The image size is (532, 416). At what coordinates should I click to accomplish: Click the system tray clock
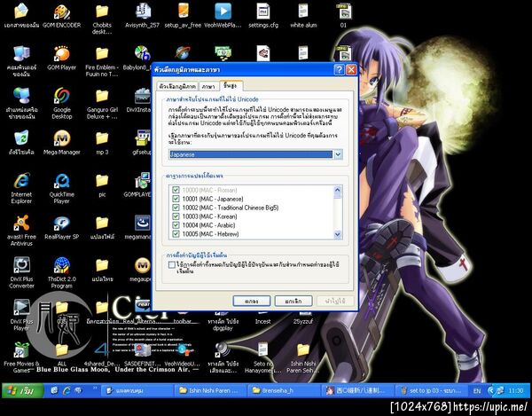(x=515, y=391)
